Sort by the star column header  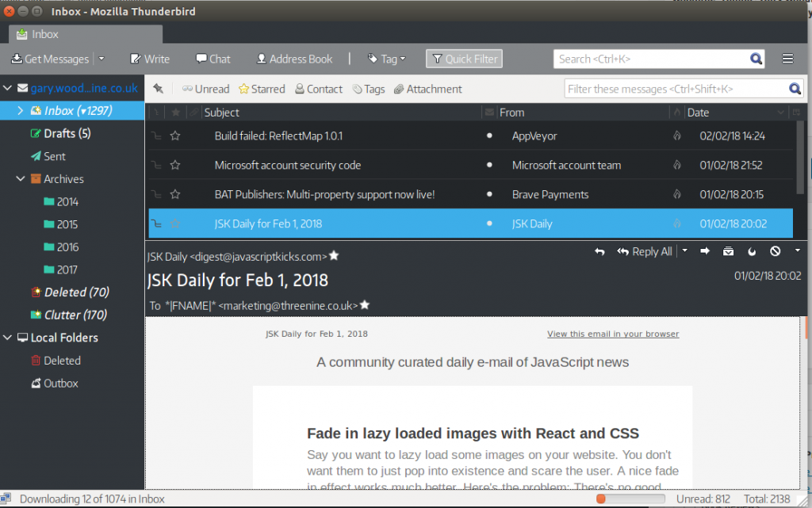click(175, 113)
